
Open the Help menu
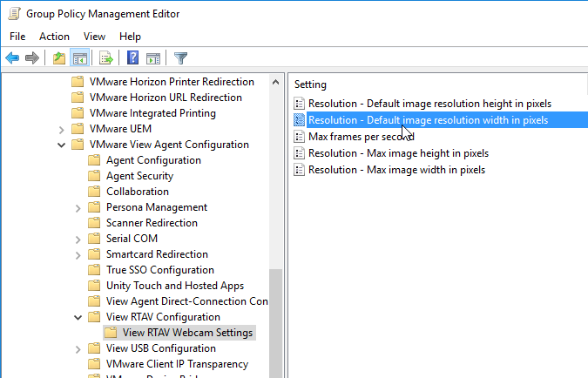click(130, 37)
